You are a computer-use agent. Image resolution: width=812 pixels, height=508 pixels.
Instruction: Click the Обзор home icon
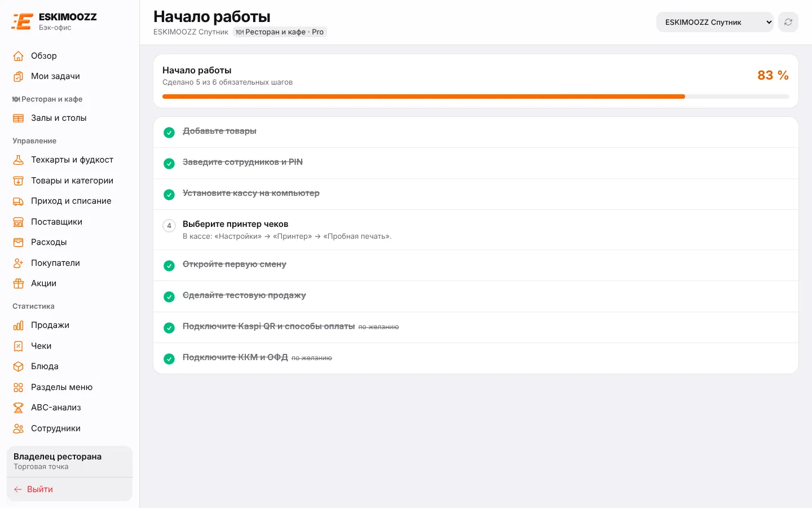(19, 56)
